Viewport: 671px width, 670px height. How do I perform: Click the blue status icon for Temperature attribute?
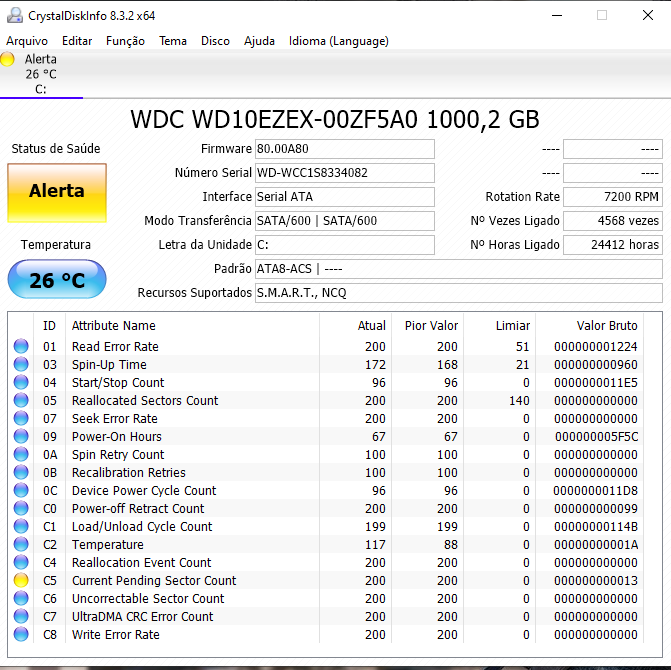21,544
